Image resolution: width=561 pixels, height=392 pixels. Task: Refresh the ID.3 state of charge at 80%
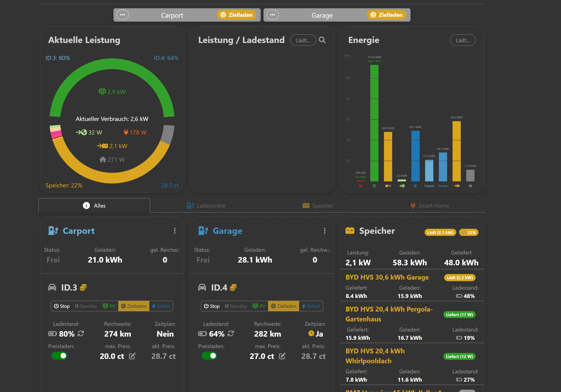click(81, 333)
